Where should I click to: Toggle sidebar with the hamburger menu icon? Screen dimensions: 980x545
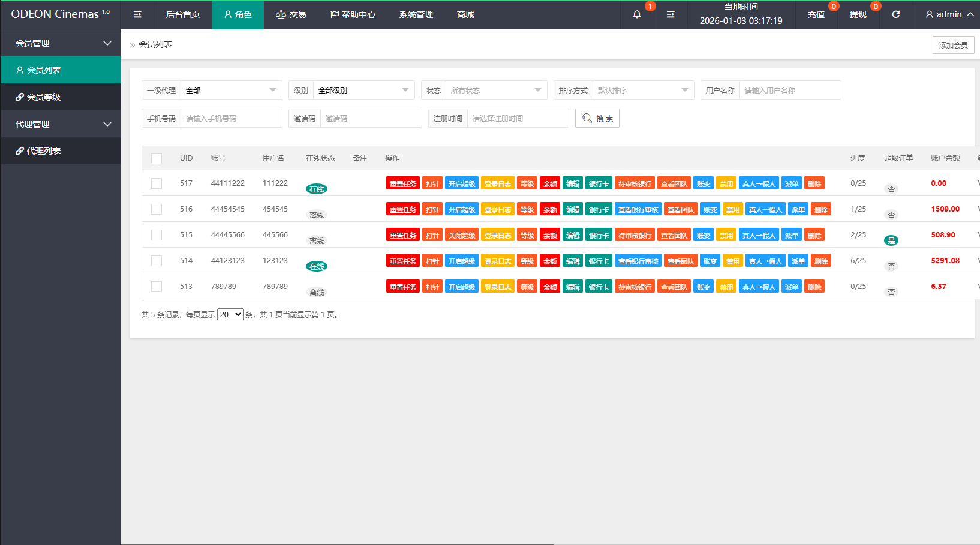pyautogui.click(x=137, y=14)
